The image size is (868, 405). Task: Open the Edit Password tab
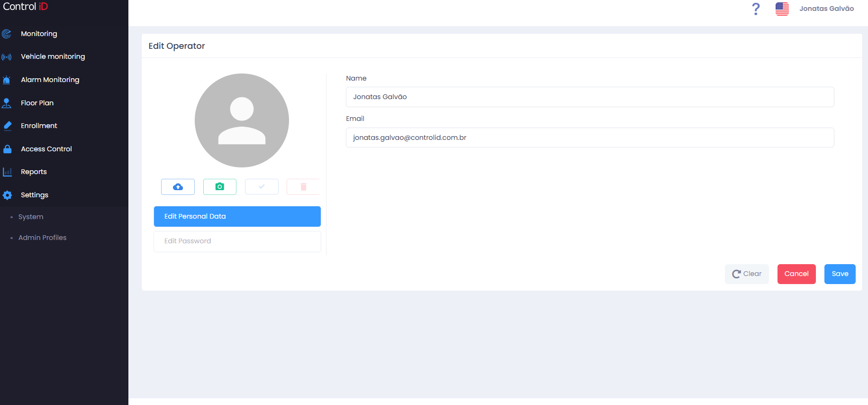coord(237,241)
